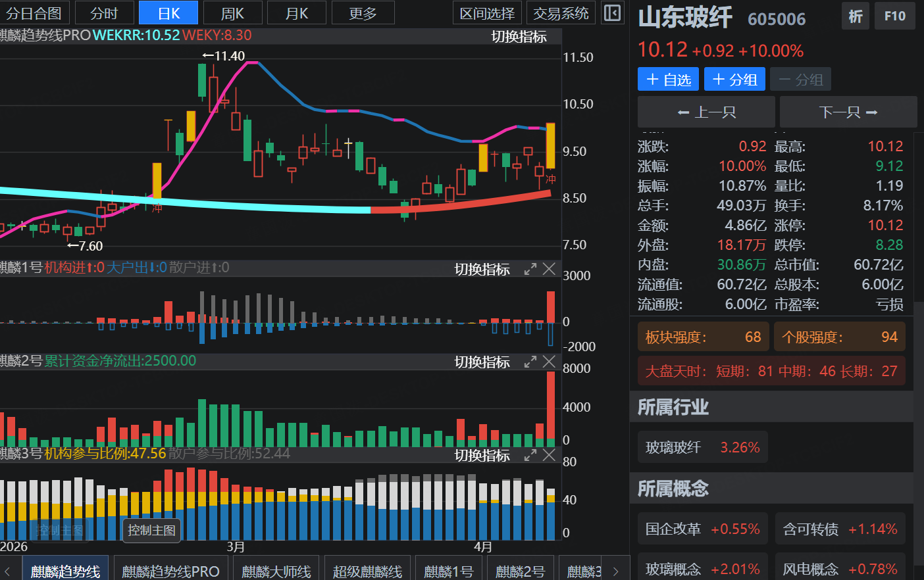Maximize the 麒麟2号 indicator panel
The image size is (924, 580).
[530, 362]
